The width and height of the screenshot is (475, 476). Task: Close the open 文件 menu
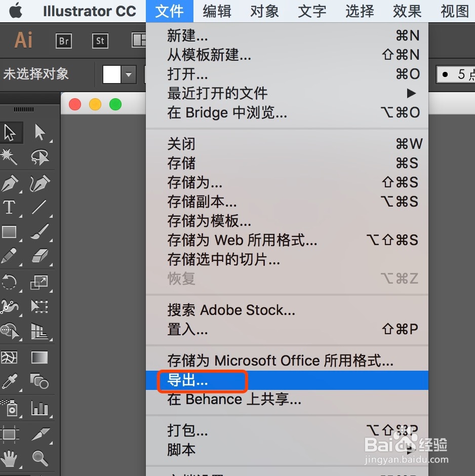point(169,11)
